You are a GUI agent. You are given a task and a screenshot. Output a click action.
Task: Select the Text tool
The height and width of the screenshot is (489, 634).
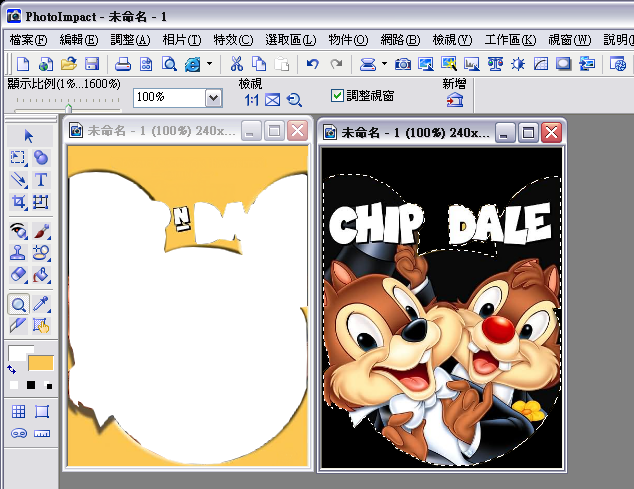(x=41, y=180)
